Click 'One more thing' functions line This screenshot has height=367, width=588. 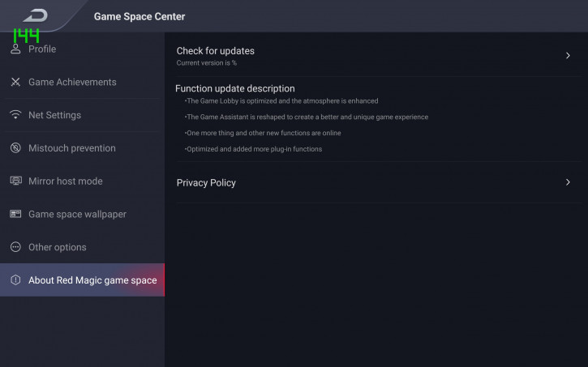point(263,133)
